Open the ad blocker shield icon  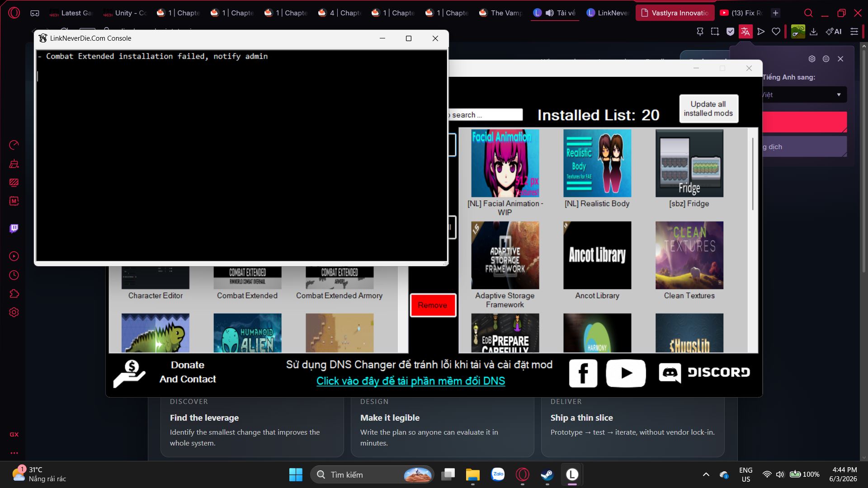730,32
